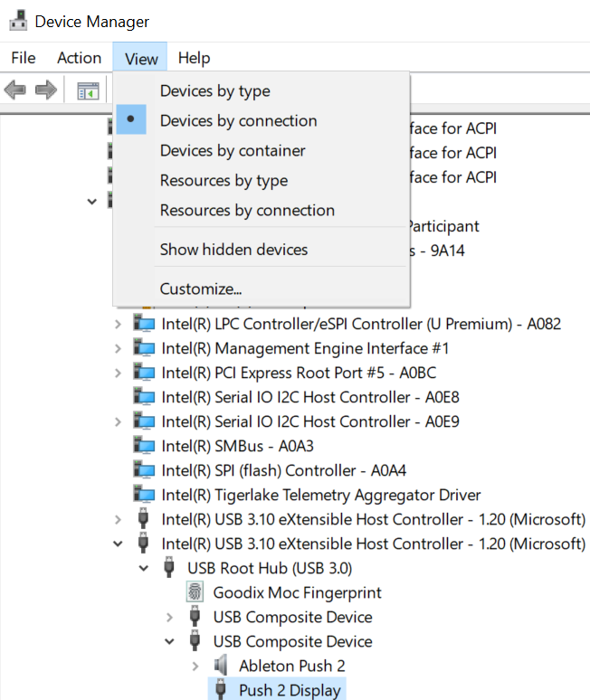This screenshot has height=700, width=590.
Task: Select Resources by connection menu entry
Action: (x=247, y=210)
